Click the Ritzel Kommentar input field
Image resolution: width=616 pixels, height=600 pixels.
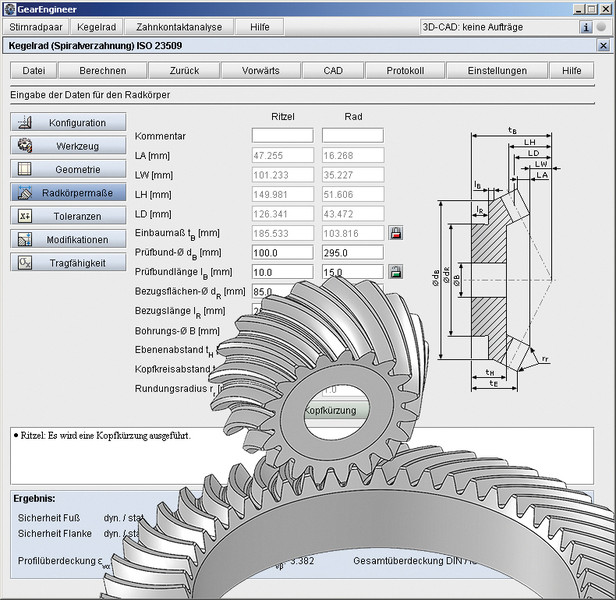click(x=282, y=136)
